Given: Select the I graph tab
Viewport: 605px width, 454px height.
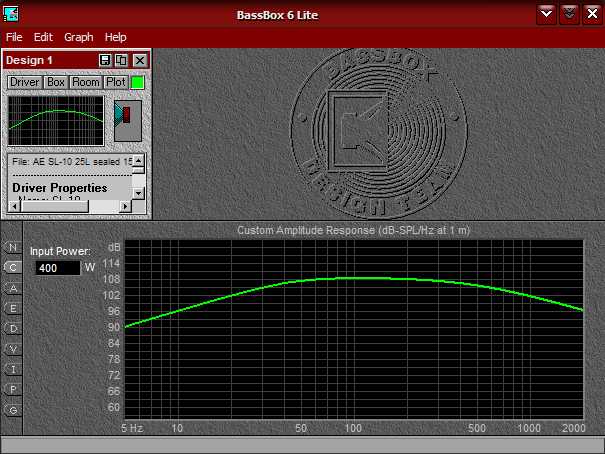Looking at the screenshot, I should click(13, 369).
